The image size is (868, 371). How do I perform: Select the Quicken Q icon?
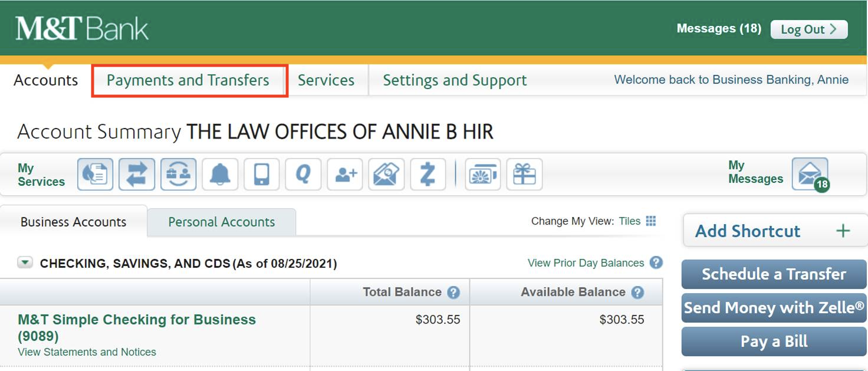(303, 174)
